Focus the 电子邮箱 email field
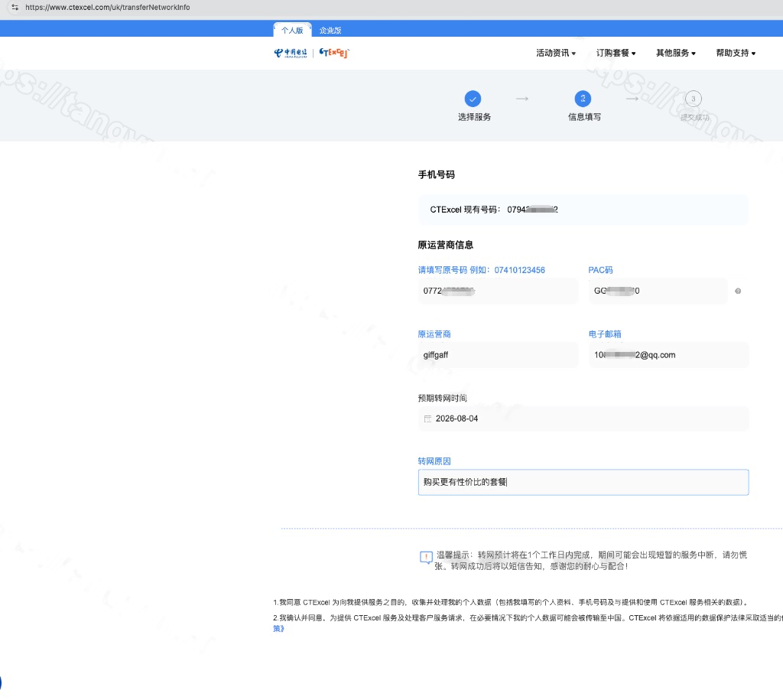The width and height of the screenshot is (783, 700). (668, 355)
